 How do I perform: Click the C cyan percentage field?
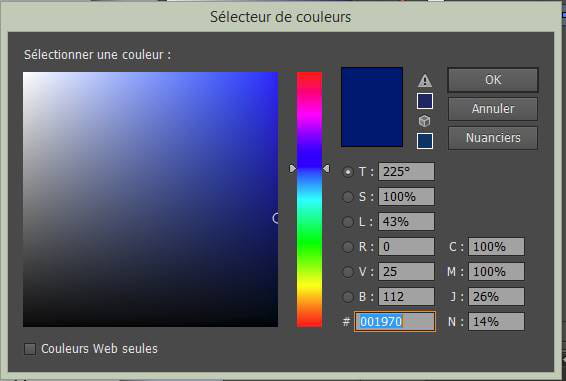[x=496, y=247]
